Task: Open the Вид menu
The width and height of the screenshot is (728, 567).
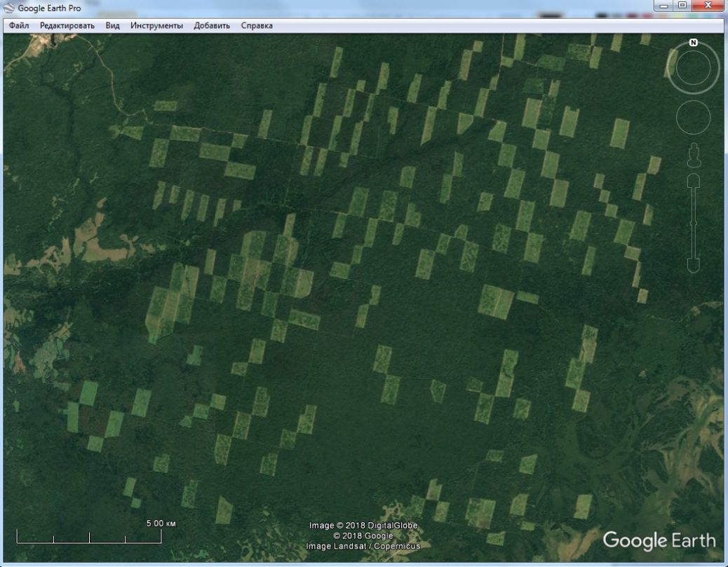Action: tap(112, 26)
